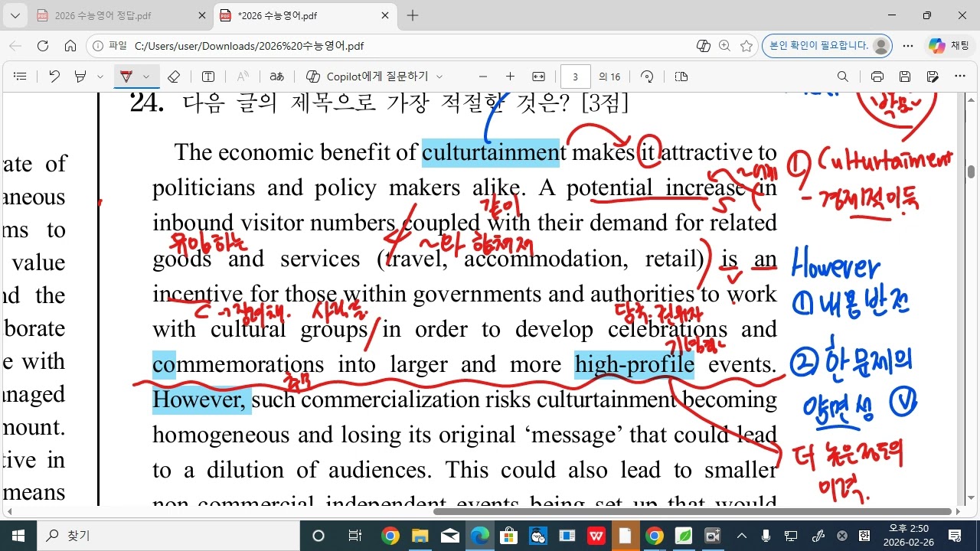980x551 pixels.
Task: Switch to 2026 수능영어 정답.pdf tab
Action: point(122,15)
